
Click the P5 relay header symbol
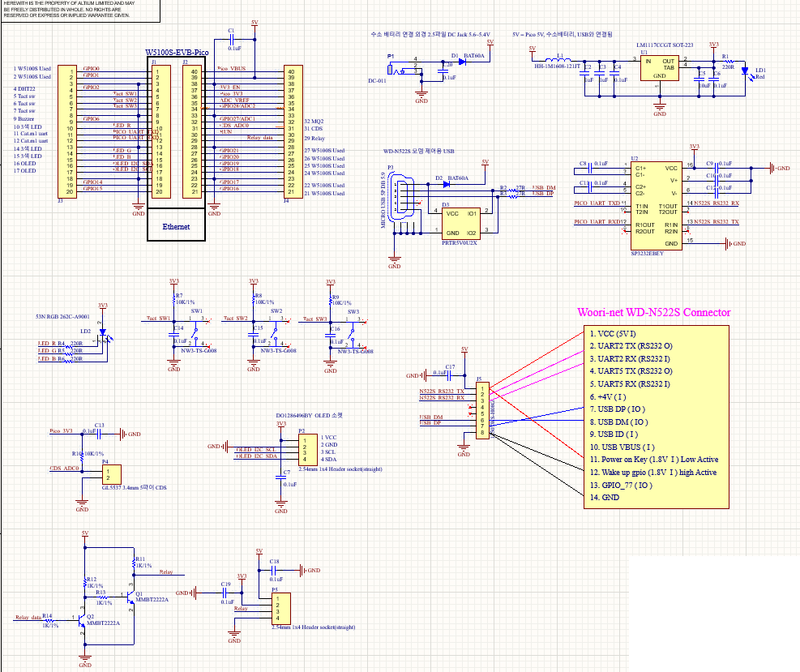pyautogui.click(x=281, y=608)
